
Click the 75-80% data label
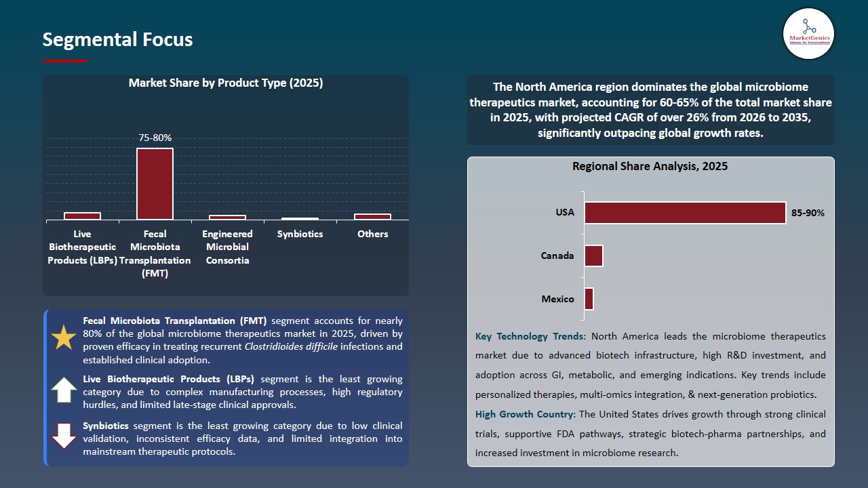[x=155, y=138]
